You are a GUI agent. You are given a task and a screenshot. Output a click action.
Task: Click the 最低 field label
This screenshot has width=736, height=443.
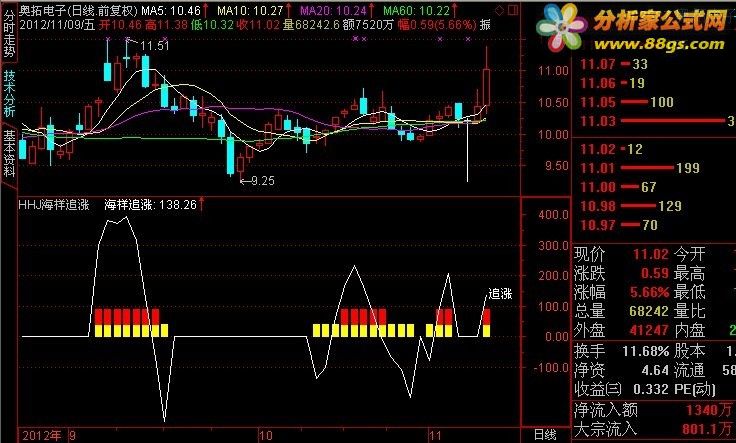click(x=690, y=292)
